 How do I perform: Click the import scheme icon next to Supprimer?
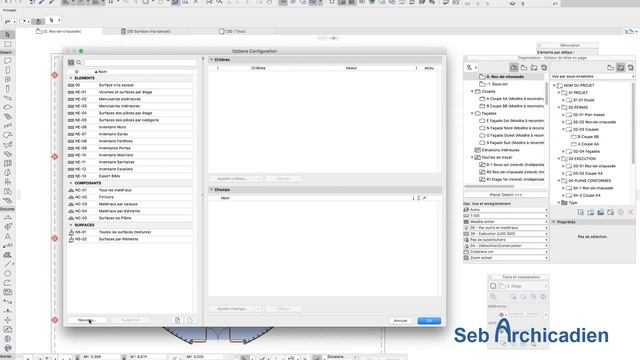point(177,320)
